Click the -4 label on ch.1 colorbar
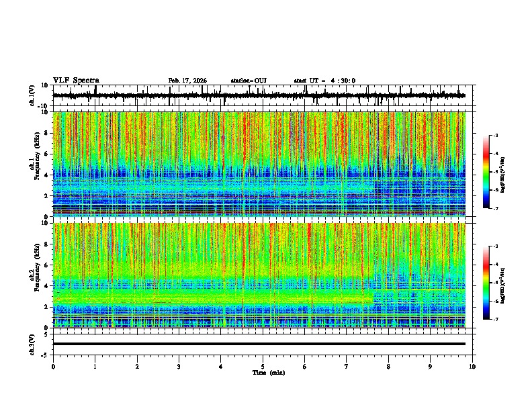This screenshot has height=411, width=532. tap(496, 154)
